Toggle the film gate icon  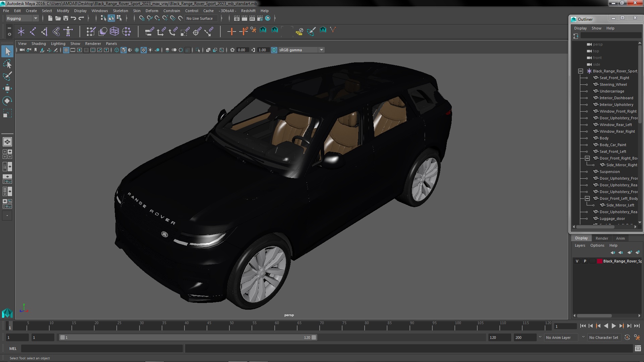click(73, 50)
